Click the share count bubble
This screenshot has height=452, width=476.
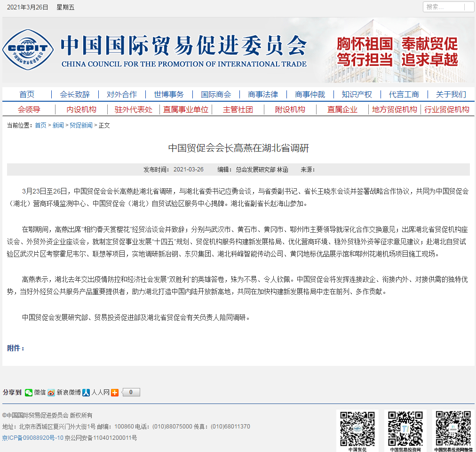(x=131, y=392)
